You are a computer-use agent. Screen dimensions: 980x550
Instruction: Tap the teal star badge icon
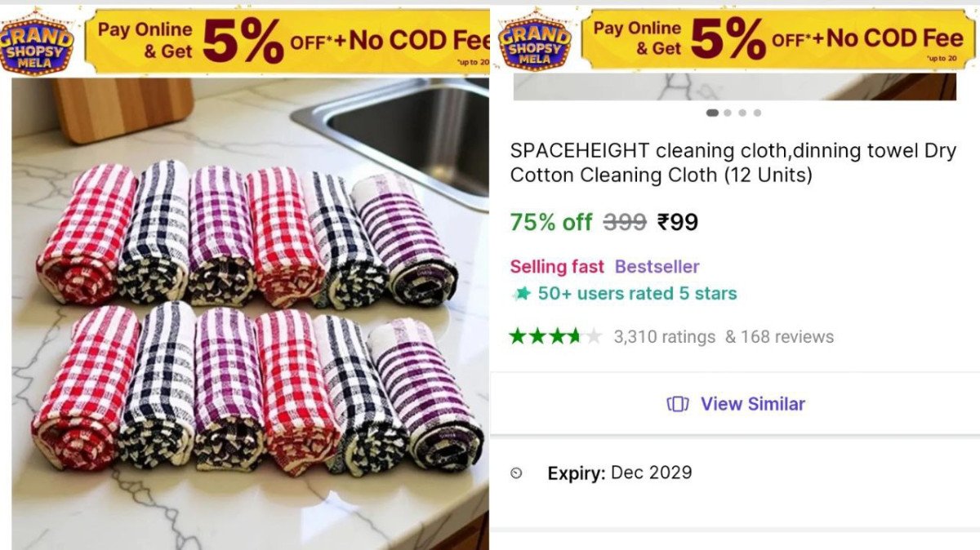[520, 294]
